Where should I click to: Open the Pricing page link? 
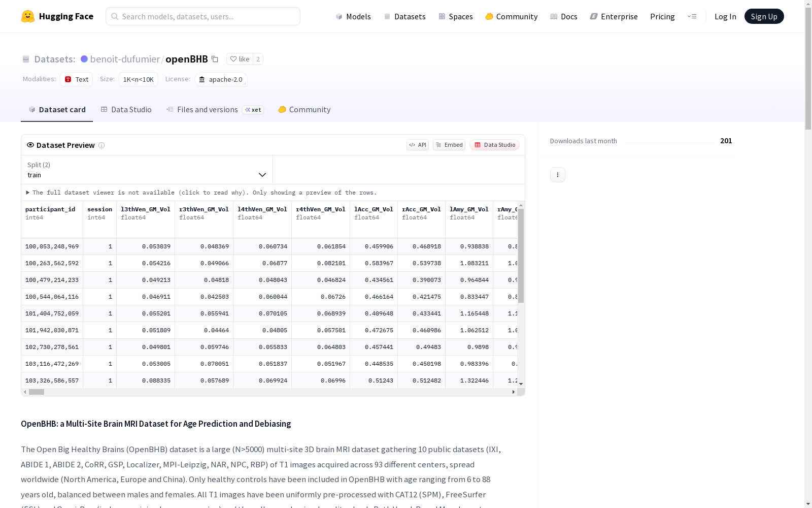pyautogui.click(x=662, y=16)
